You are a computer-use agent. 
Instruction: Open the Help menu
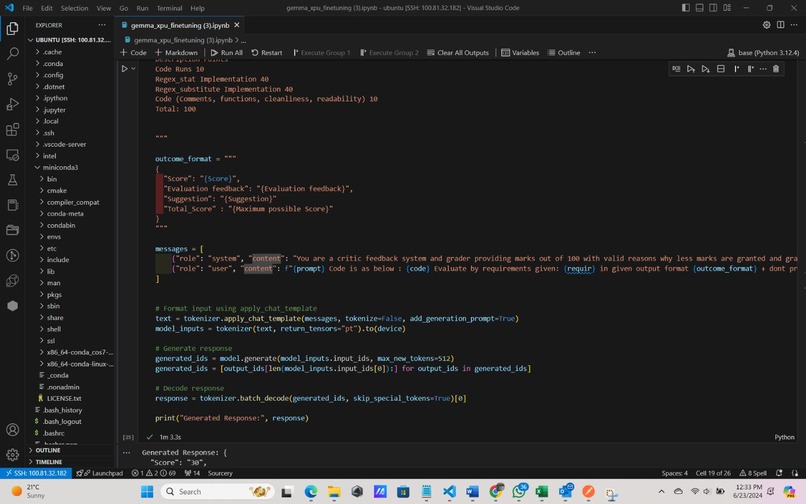[197, 8]
